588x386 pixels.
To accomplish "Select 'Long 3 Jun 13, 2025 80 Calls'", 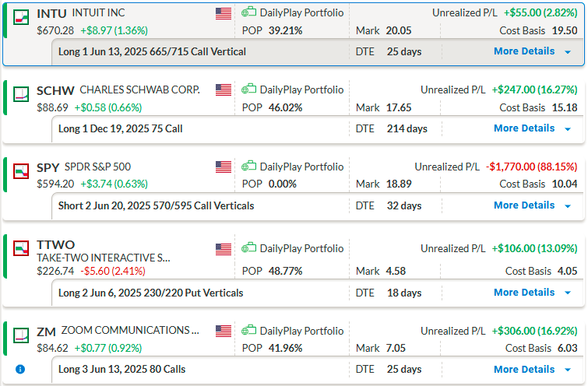I will [121, 369].
